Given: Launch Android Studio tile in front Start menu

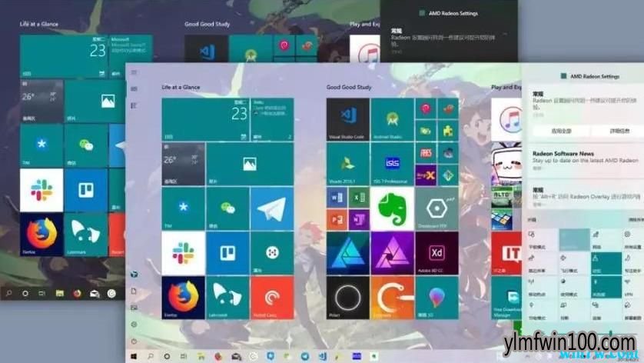Looking at the screenshot, I should coord(392,120).
